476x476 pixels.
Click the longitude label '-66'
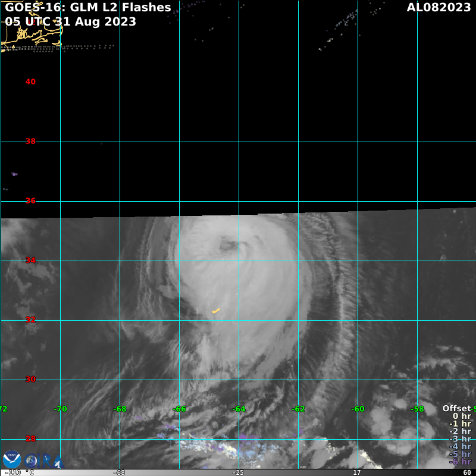tap(179, 409)
